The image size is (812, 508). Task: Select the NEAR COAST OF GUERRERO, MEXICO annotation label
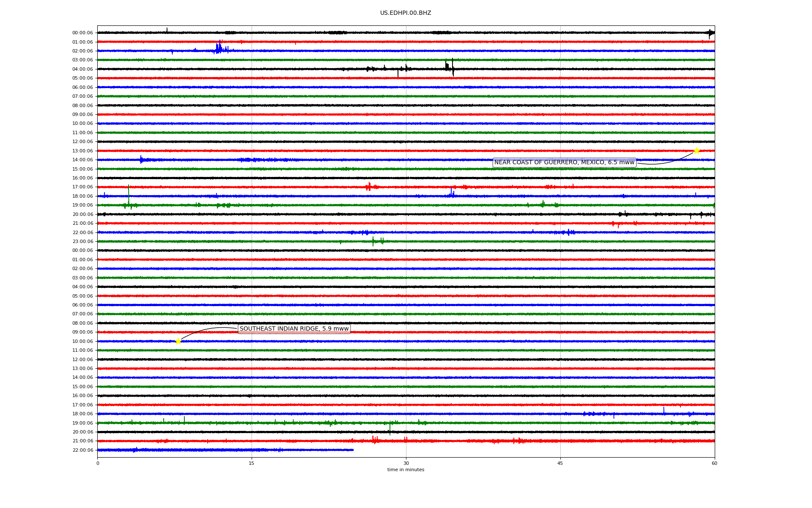[564, 163]
